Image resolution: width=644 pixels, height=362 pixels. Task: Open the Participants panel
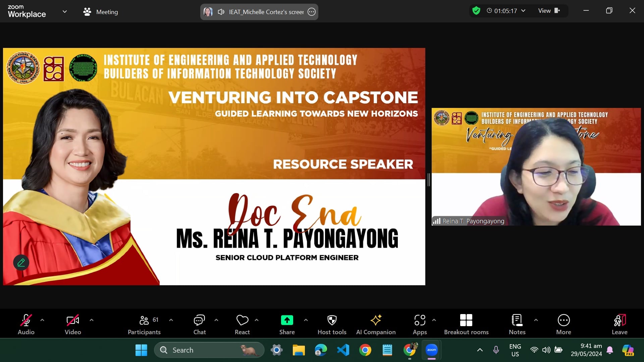coord(144,324)
